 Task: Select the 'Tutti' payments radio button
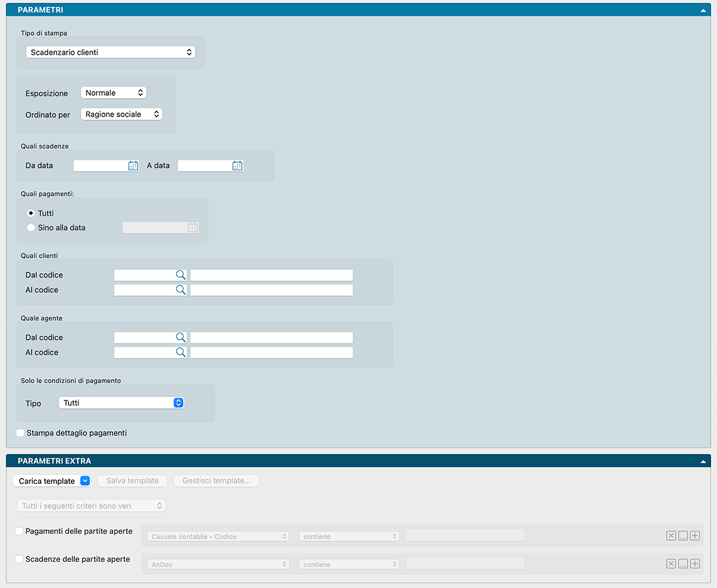(x=31, y=213)
